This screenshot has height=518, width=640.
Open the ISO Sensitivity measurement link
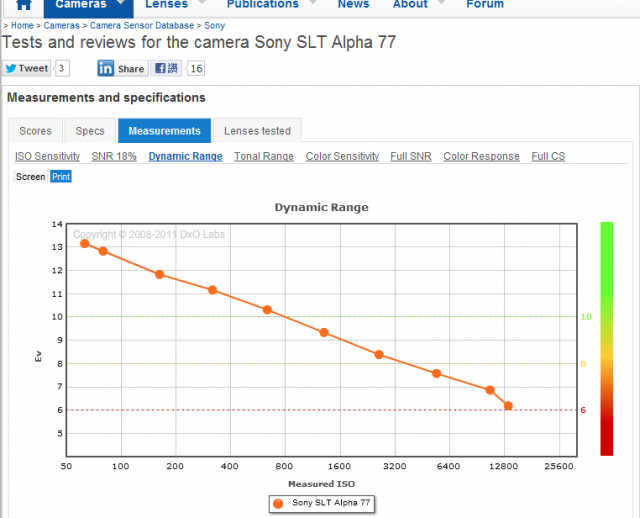47,156
